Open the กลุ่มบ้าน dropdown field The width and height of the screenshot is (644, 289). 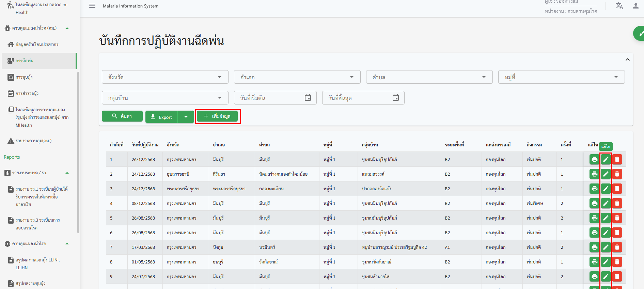(165, 98)
